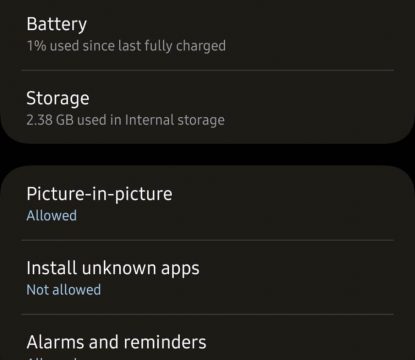Tap "2.38 GB used in Internal storage" text
Viewport: 415px width, 360px height.
pos(125,120)
